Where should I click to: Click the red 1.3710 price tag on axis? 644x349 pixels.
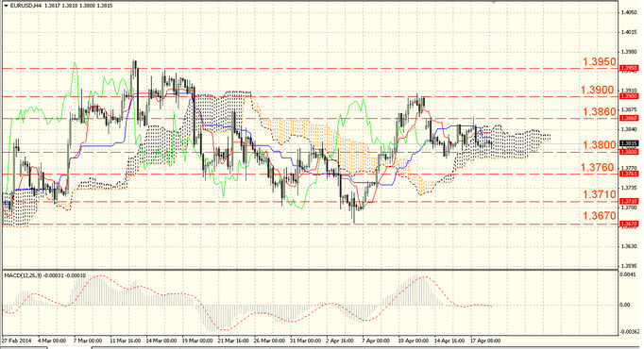629,201
